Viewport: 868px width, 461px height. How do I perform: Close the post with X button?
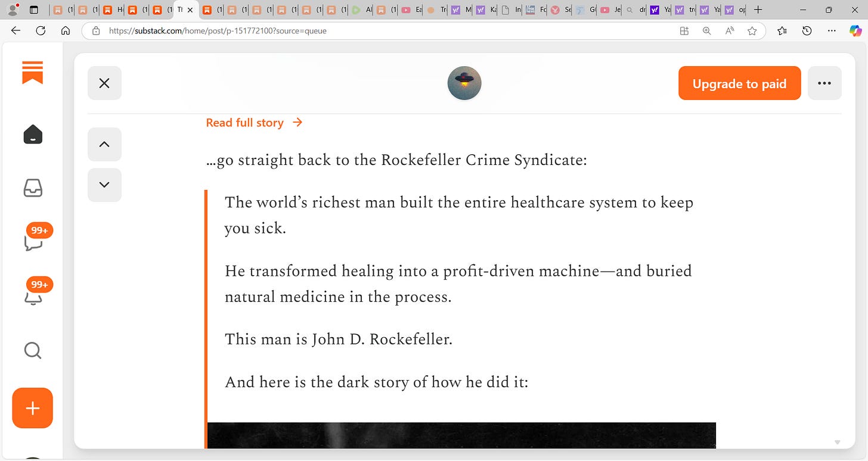(x=104, y=83)
